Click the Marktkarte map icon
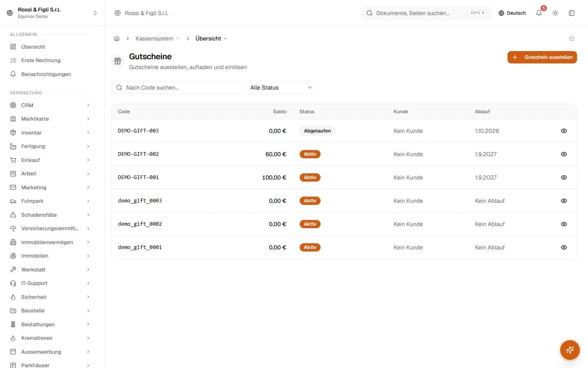 tap(13, 119)
